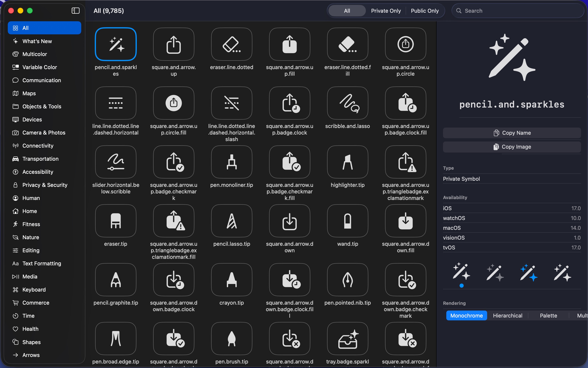588x368 pixels.
Task: Open the Variable Color category
Action: [x=44, y=67]
